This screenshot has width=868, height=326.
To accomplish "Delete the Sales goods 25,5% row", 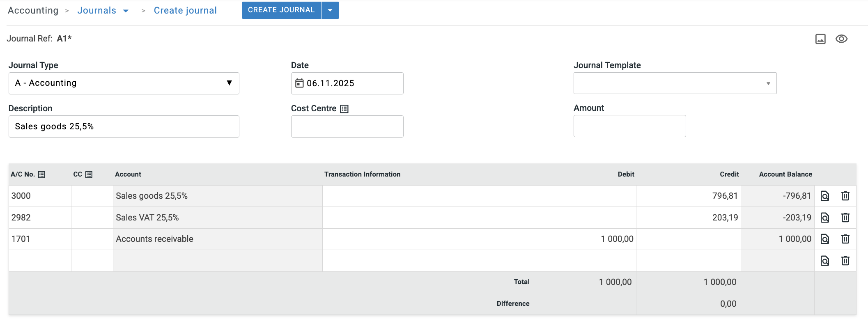I will (845, 196).
